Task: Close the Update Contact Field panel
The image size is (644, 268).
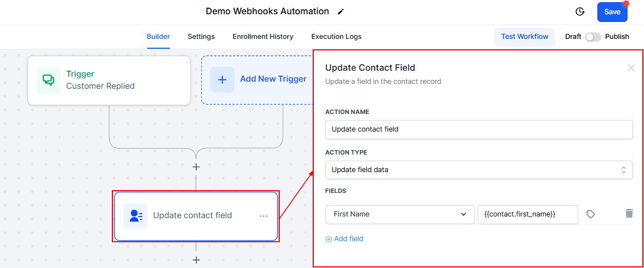Action: click(x=631, y=68)
